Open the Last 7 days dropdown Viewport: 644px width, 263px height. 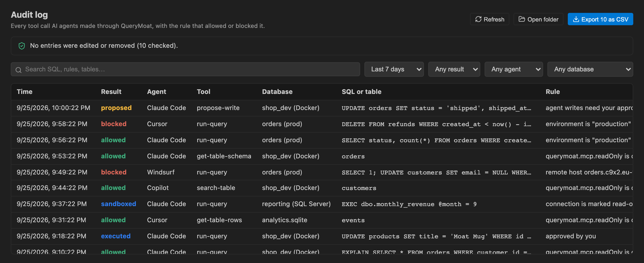click(394, 69)
